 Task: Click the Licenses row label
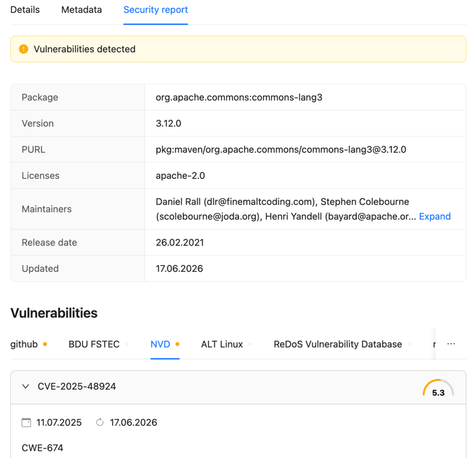[x=40, y=175]
